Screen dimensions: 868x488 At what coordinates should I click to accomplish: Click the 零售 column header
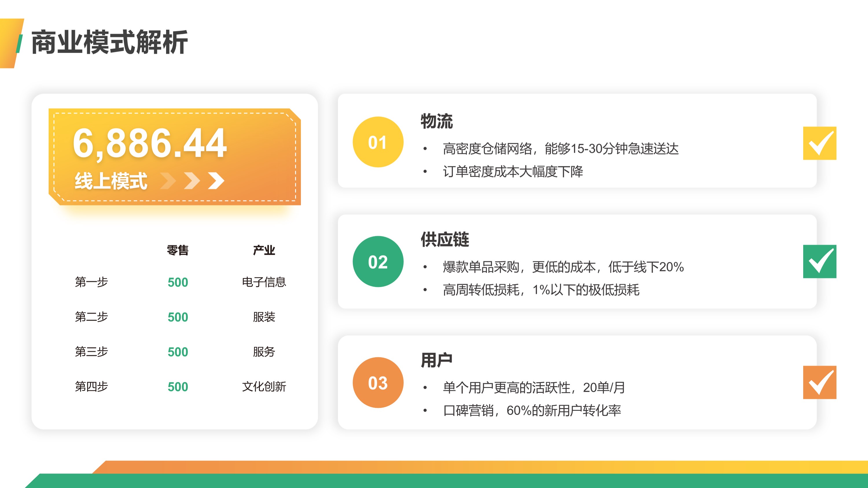point(178,250)
